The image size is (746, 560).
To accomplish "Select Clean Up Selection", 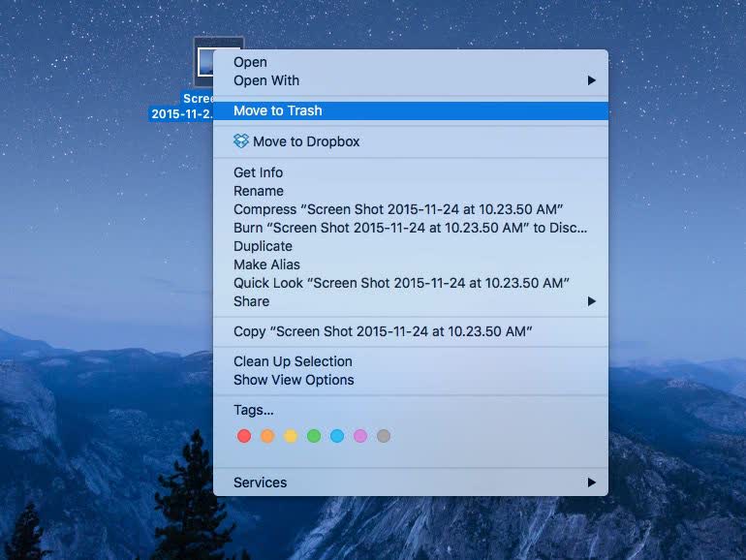I will [x=411, y=361].
